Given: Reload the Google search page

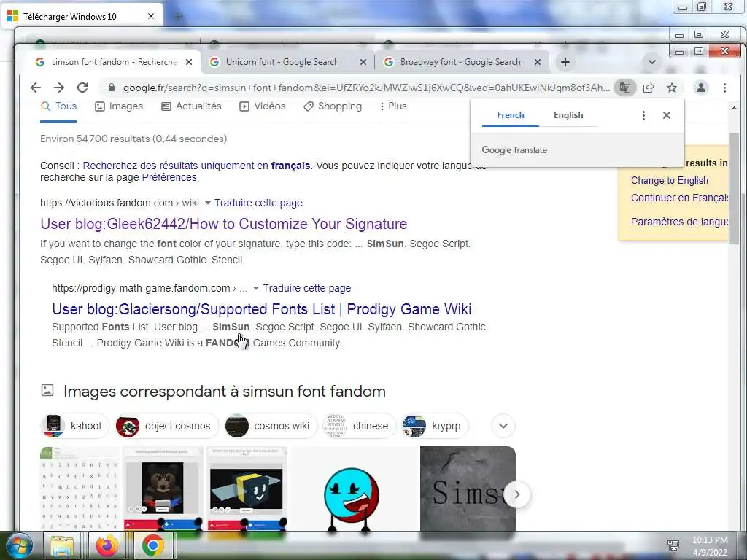Looking at the screenshot, I should 82,87.
